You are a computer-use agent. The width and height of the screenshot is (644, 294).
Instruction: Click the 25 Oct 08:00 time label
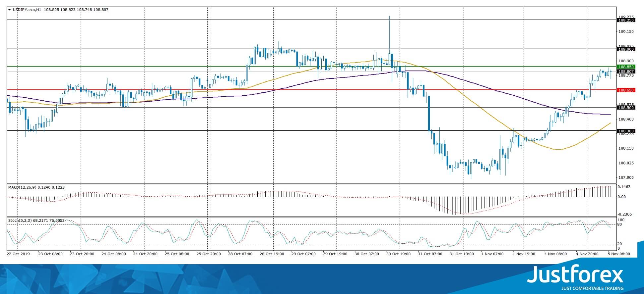pos(177,254)
